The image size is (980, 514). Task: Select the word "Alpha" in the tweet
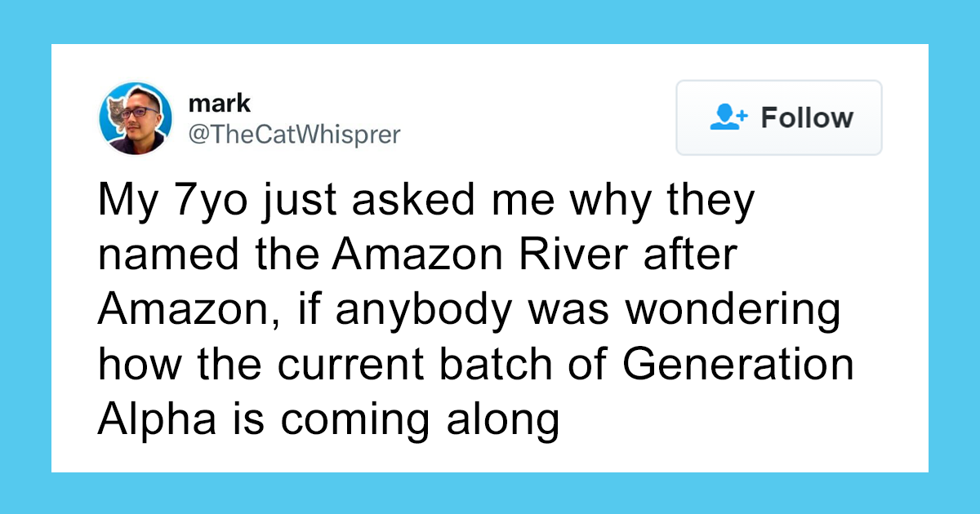tap(145, 421)
